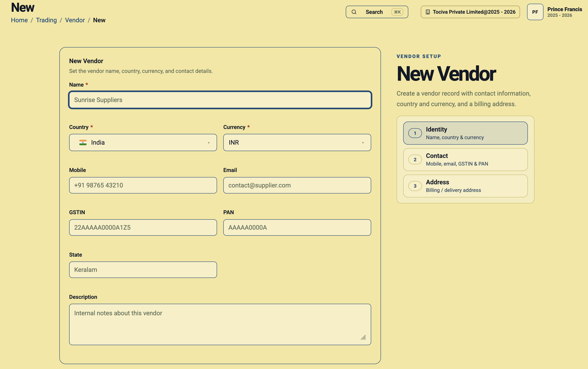Open the Currency dropdown showing INR

(x=297, y=142)
